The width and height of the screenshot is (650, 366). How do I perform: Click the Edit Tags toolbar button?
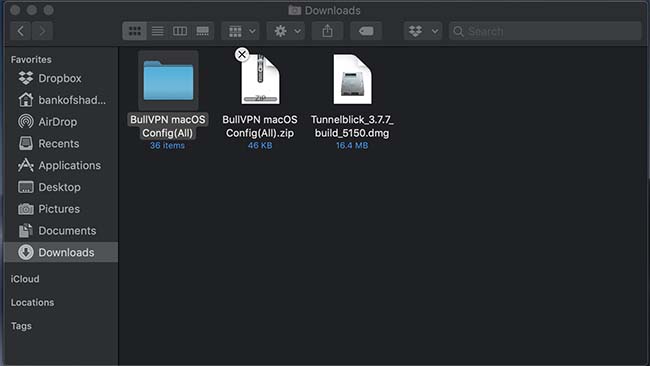click(366, 31)
